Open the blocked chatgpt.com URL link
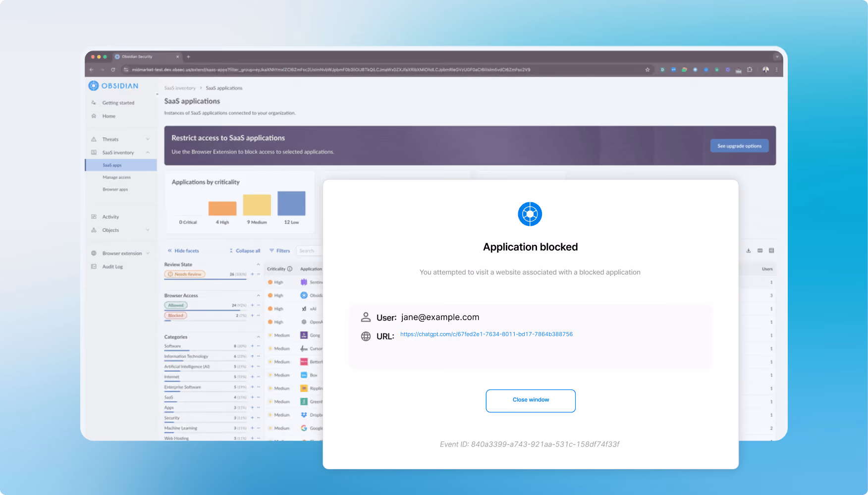This screenshot has height=495, width=868. click(487, 334)
